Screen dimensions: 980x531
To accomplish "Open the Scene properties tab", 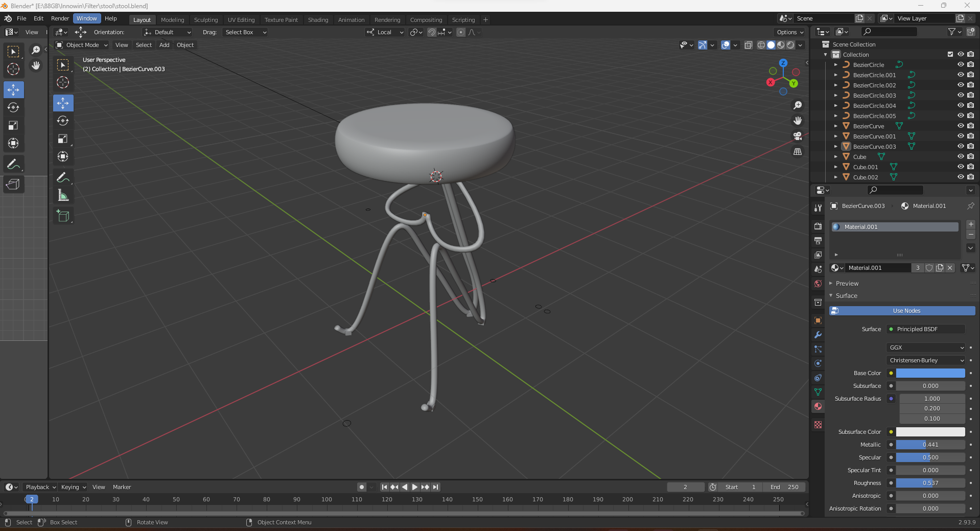I will click(818, 269).
